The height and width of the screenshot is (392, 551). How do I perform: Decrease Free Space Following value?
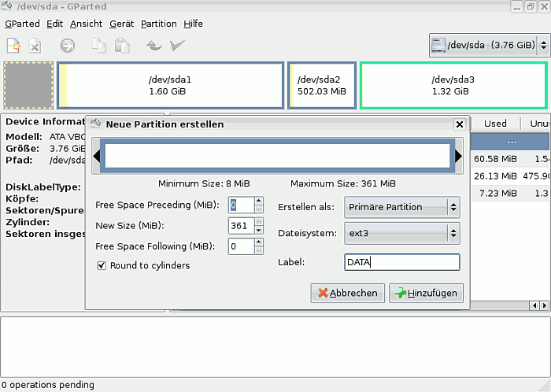tap(259, 251)
